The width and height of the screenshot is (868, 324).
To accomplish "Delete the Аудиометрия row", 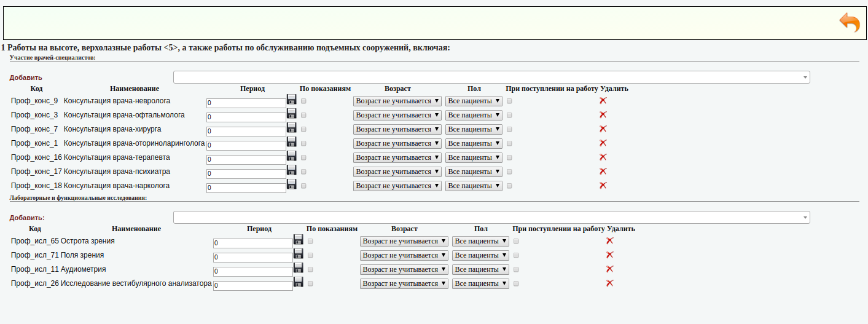I will click(x=609, y=269).
